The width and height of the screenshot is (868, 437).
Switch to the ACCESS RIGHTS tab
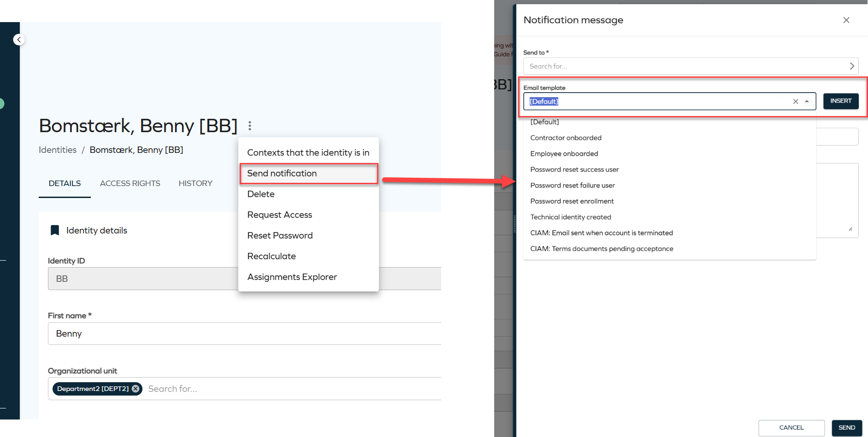130,183
